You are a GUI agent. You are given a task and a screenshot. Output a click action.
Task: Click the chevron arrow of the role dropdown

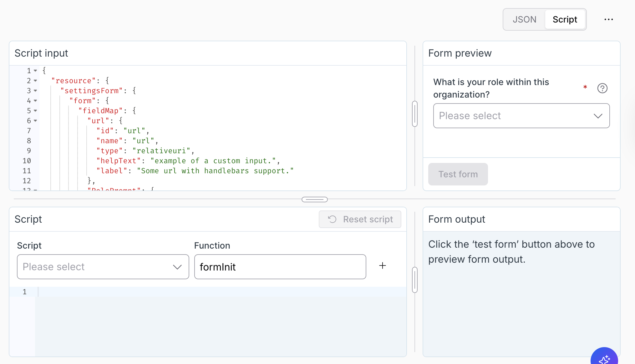click(x=598, y=116)
